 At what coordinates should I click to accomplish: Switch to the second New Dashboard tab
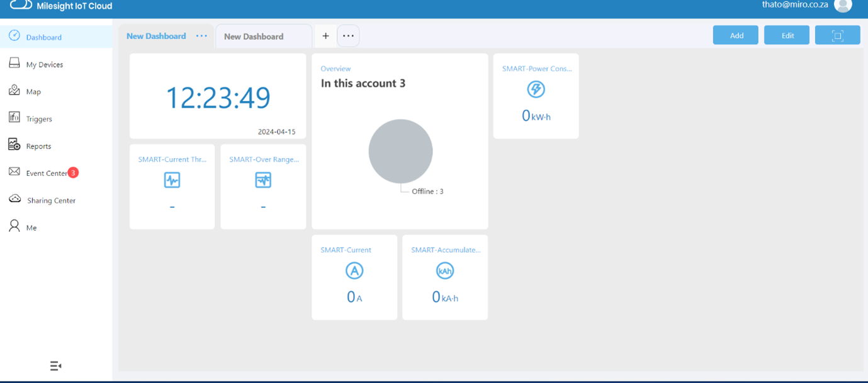(254, 37)
